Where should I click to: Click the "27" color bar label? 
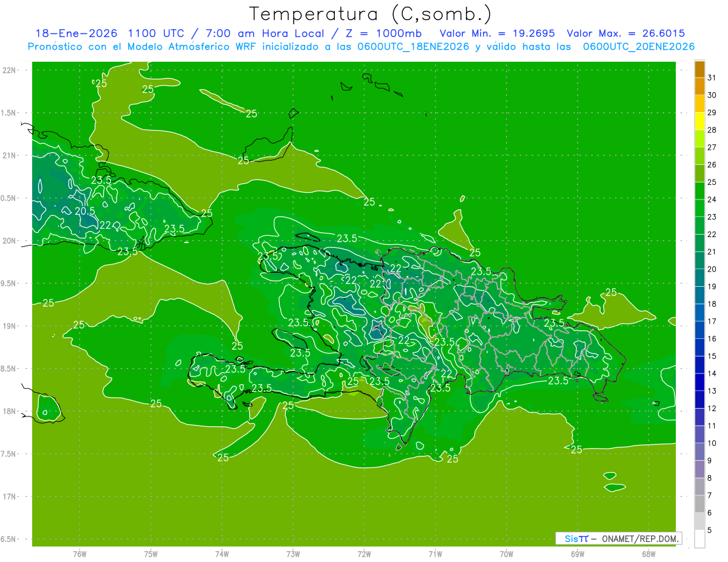pyautogui.click(x=712, y=147)
